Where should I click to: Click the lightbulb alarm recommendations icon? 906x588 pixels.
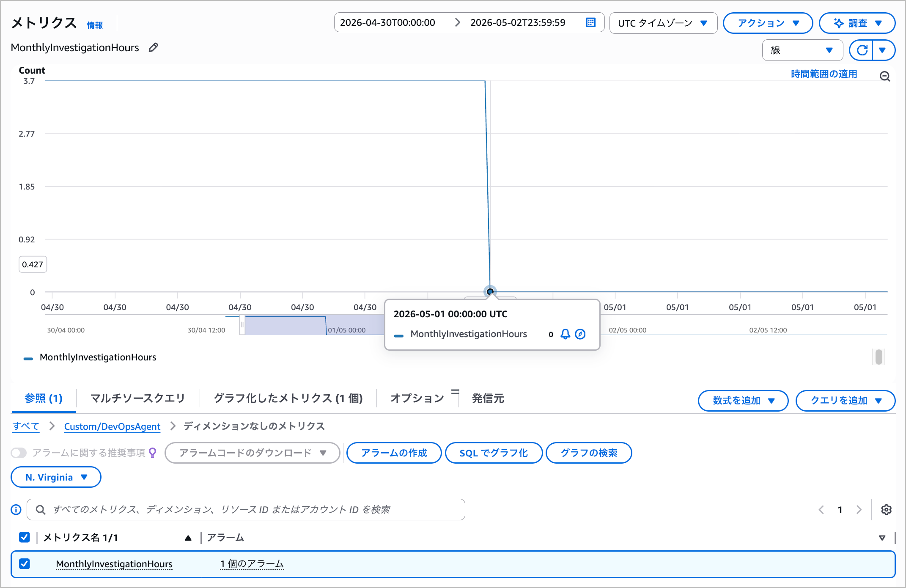point(153,453)
